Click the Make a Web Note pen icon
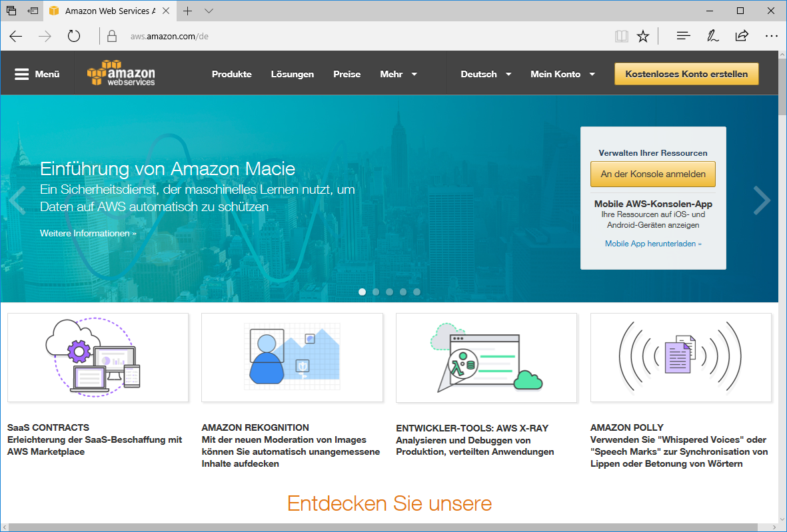787x532 pixels. point(712,36)
